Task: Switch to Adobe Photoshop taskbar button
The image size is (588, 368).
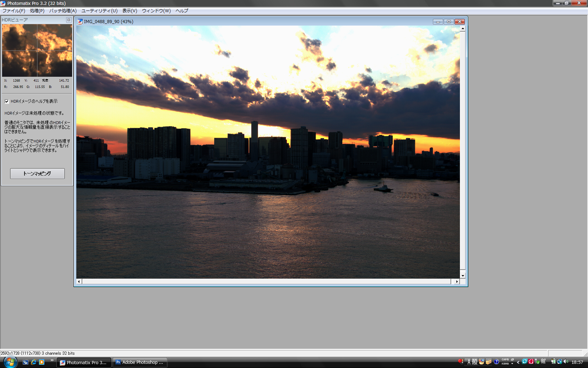Action: [140, 362]
